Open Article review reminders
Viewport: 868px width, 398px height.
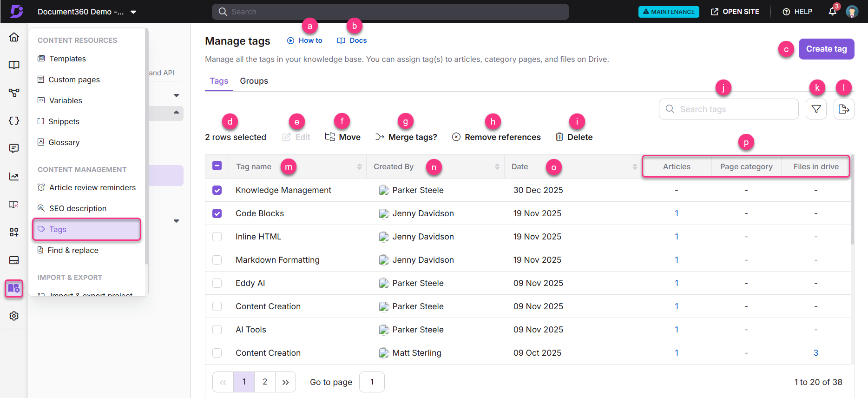(87, 187)
